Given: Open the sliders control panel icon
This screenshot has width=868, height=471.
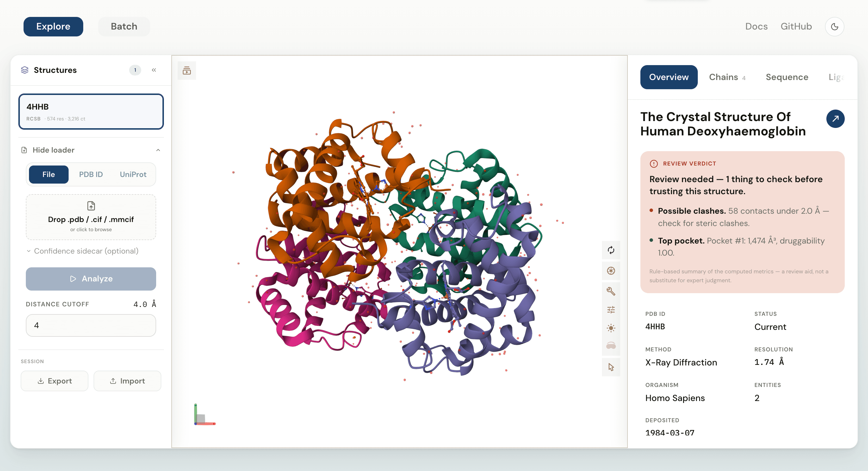Looking at the screenshot, I should coord(611,310).
